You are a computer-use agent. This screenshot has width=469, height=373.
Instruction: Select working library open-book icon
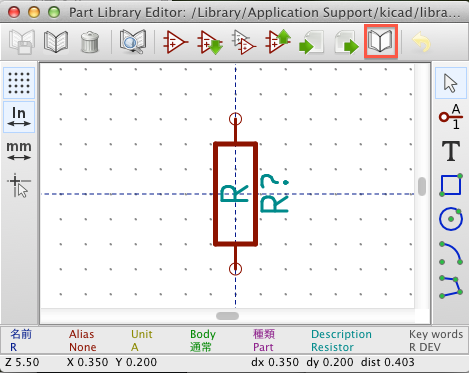(x=56, y=42)
